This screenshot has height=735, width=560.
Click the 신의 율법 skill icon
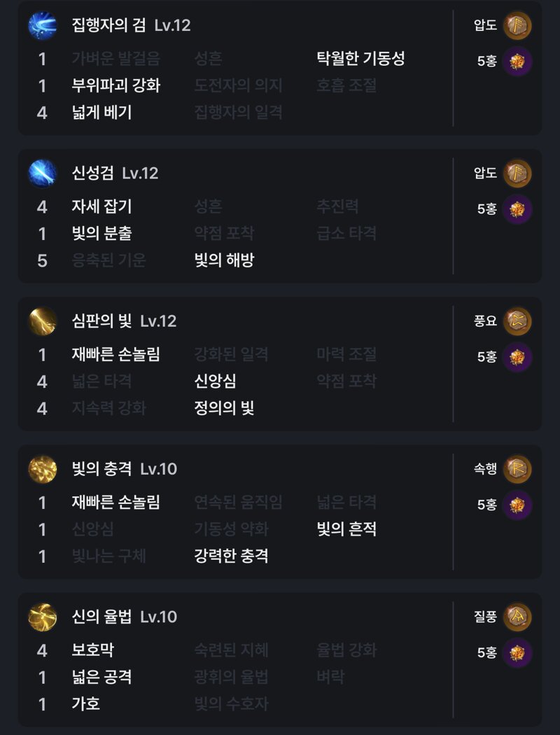coord(43,617)
